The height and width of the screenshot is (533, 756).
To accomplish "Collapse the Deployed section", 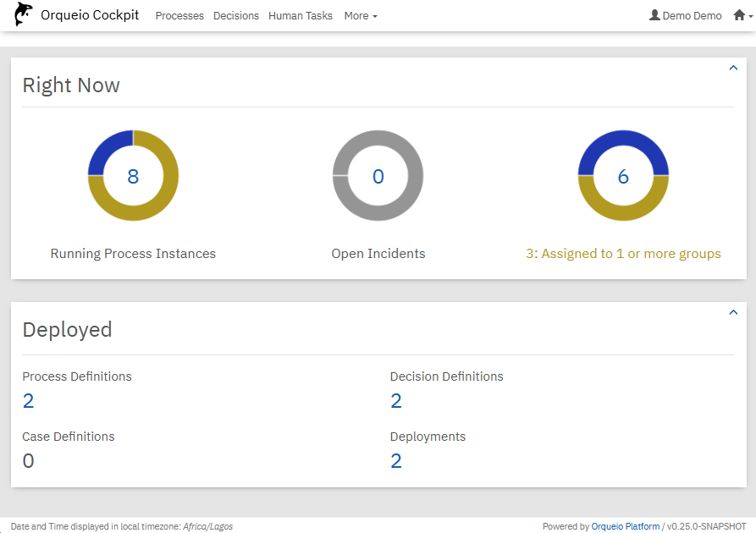I will [x=733, y=312].
